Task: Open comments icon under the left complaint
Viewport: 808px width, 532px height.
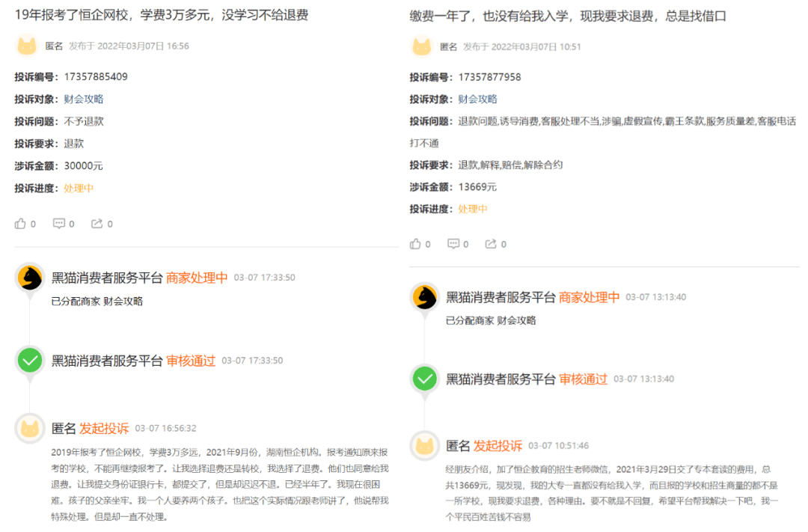Action: [x=59, y=223]
